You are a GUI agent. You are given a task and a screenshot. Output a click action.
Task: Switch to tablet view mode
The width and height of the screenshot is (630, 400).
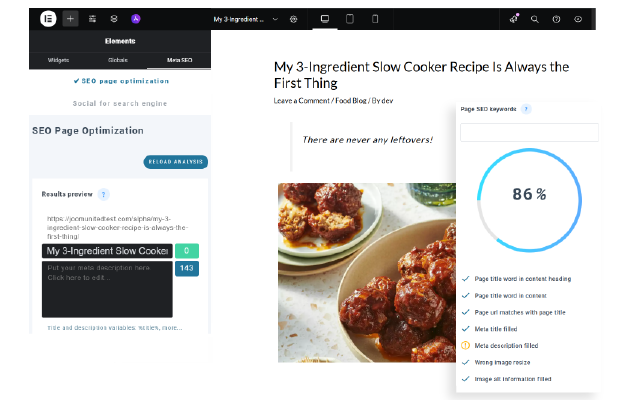point(349,18)
